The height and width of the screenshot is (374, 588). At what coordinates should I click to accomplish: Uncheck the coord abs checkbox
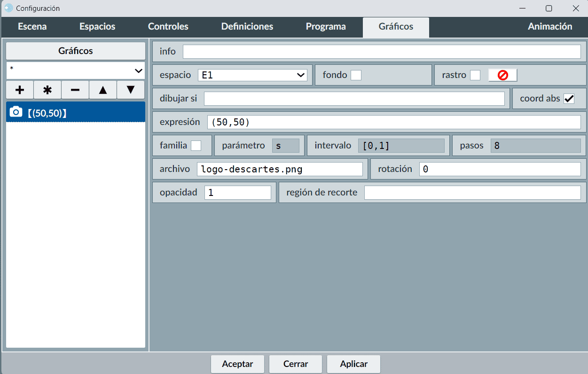coord(569,99)
